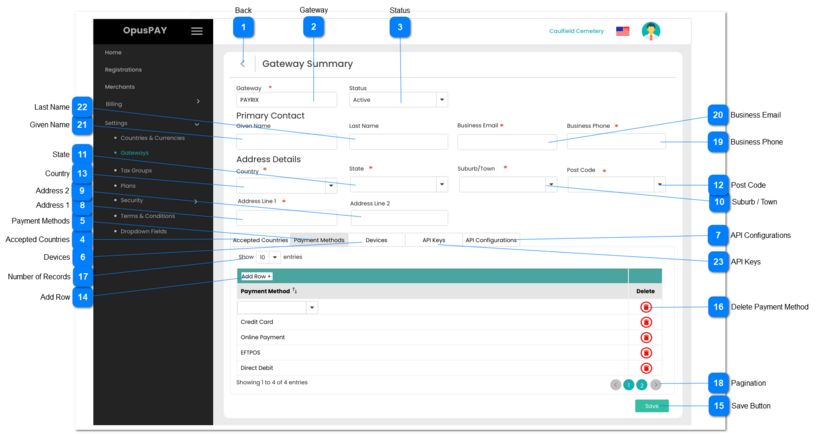Open the Status dropdown
Screen dimensions: 816x434
[x=442, y=100]
